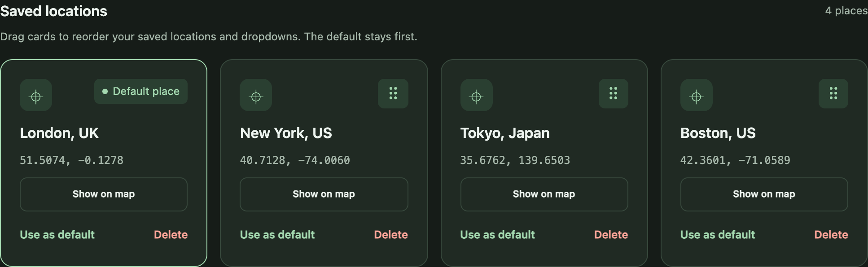Delete the Boston, US location
Image resolution: width=868 pixels, height=267 pixels.
(x=831, y=235)
